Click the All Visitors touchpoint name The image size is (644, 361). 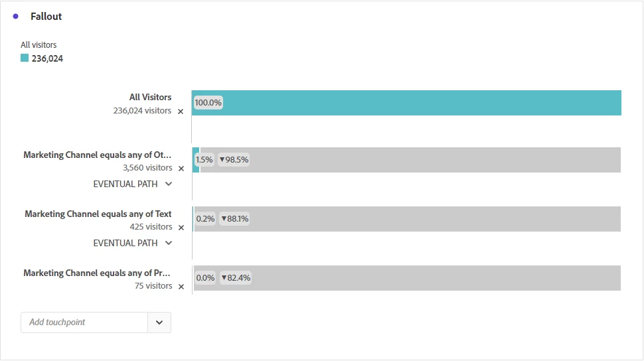tap(150, 98)
